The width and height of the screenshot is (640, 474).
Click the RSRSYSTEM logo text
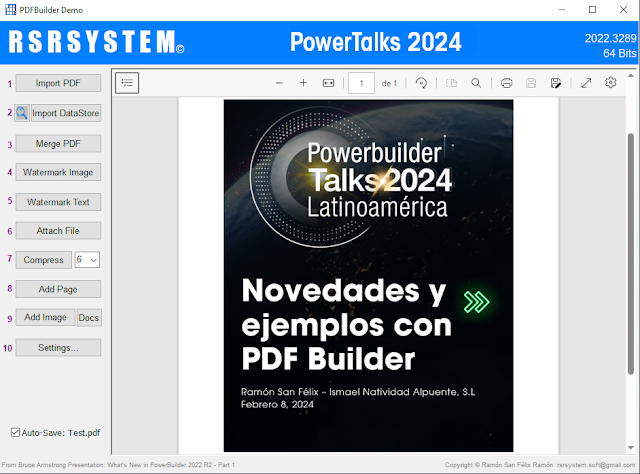coord(96,42)
